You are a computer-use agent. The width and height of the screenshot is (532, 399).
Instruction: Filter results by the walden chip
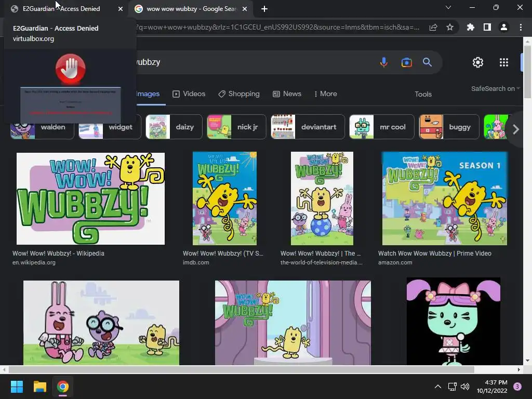click(x=42, y=127)
